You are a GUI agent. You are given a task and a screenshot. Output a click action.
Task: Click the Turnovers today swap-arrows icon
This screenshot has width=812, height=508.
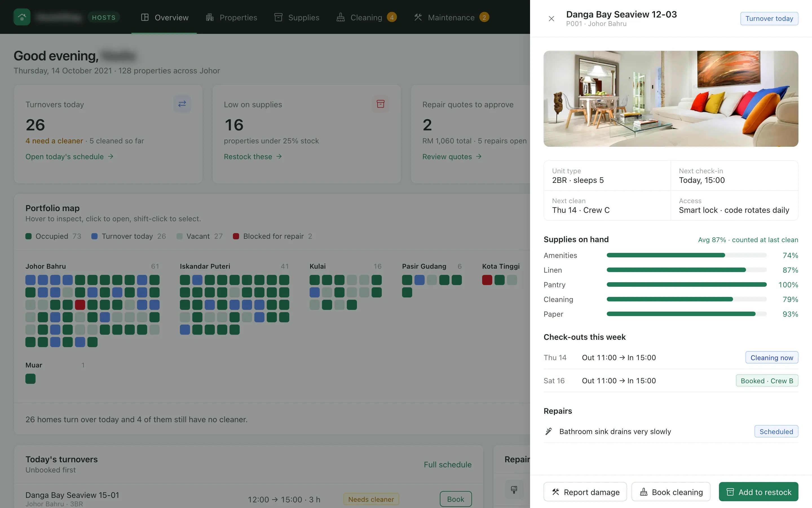tap(182, 104)
